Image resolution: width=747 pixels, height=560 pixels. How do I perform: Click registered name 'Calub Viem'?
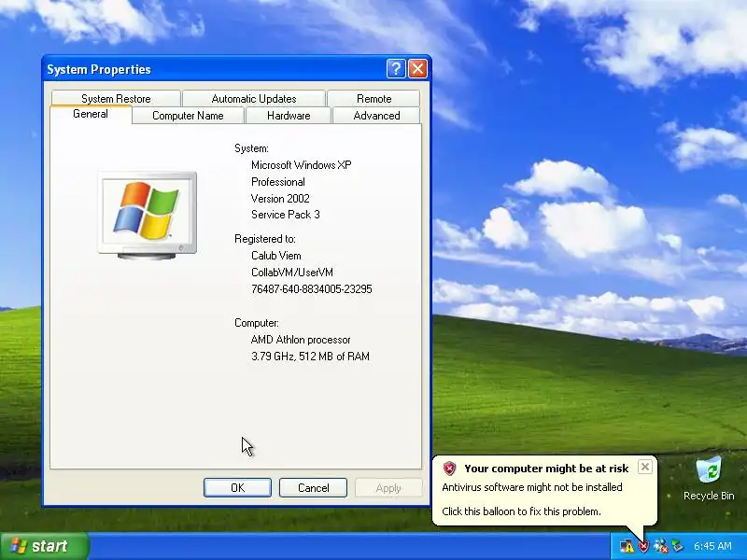tap(275, 256)
